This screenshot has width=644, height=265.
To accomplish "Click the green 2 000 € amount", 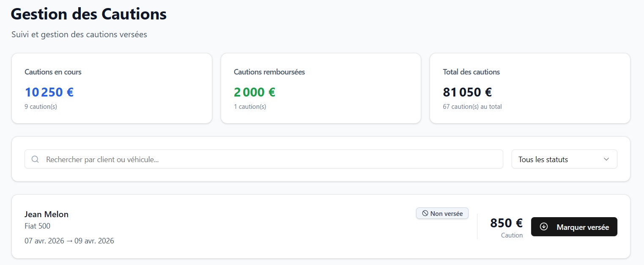I will (x=255, y=92).
